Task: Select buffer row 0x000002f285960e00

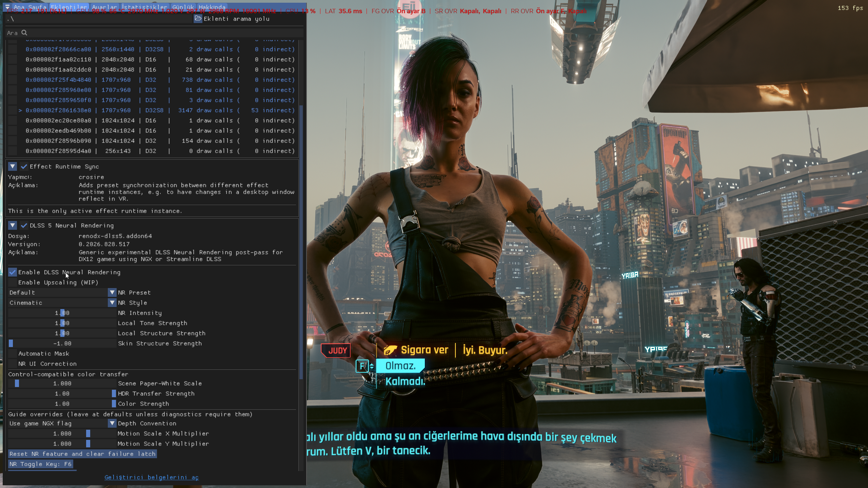Action: coord(160,90)
